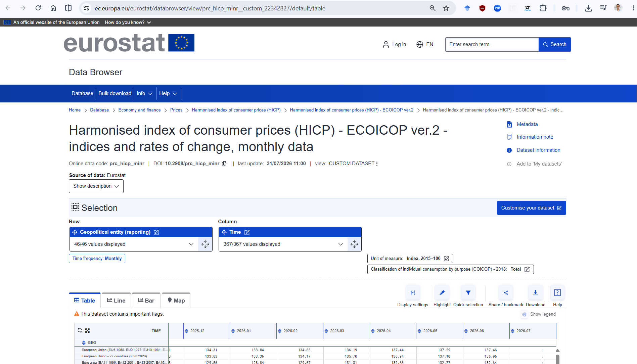Open the EN language selector
The height and width of the screenshot is (364, 637).
point(425,44)
